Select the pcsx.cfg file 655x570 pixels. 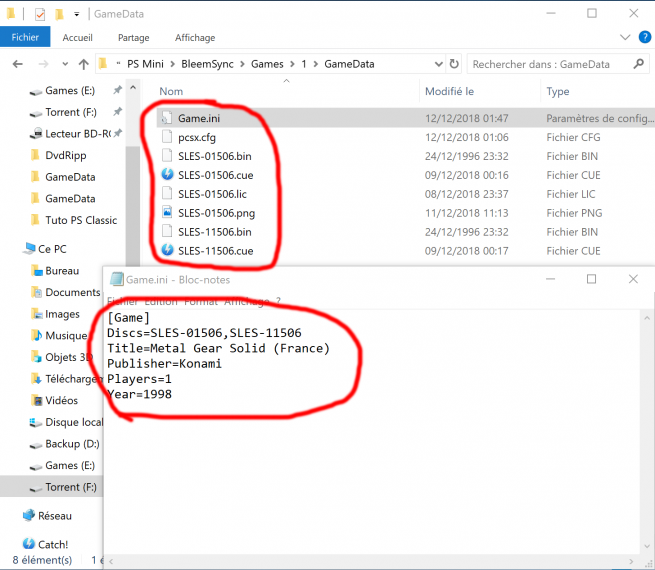pos(197,137)
